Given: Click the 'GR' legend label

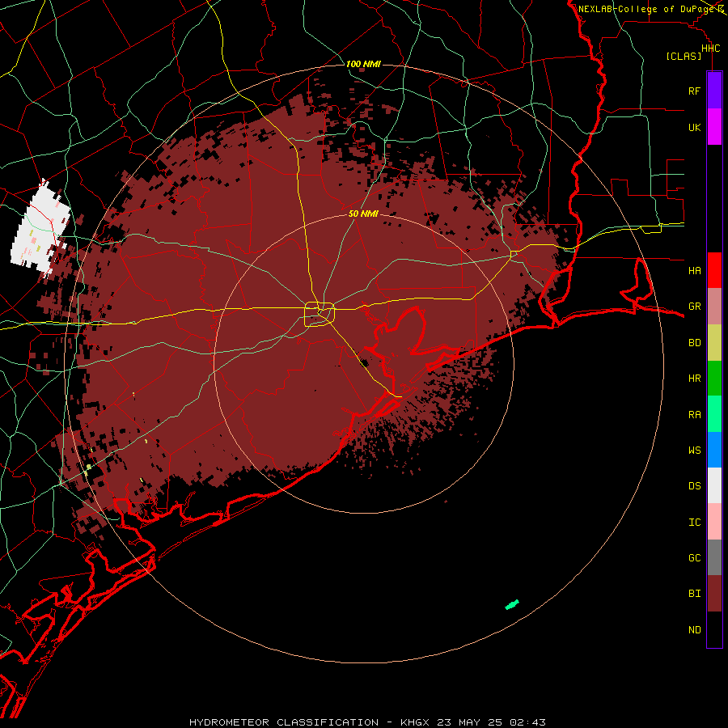Looking at the screenshot, I should [694, 307].
